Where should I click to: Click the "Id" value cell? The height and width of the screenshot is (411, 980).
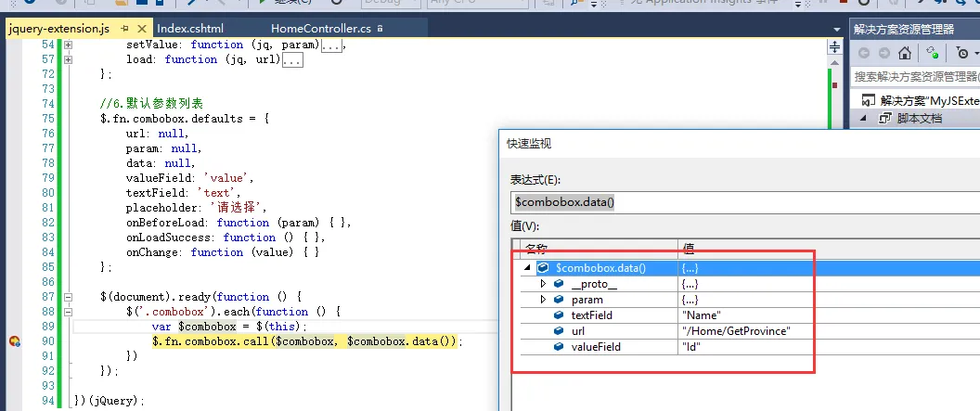point(691,347)
